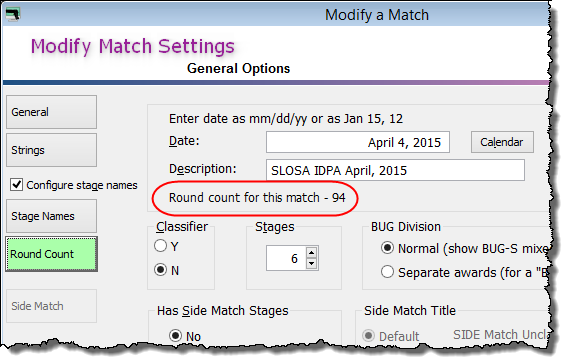Screen dimensions: 569x364
Task: Open the Strings settings section
Action: click(x=52, y=150)
